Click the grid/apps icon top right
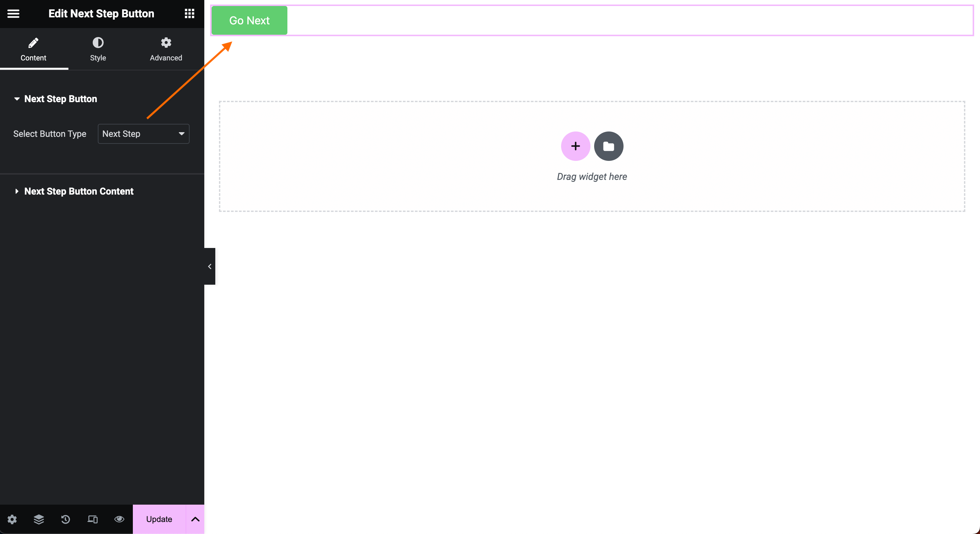Image resolution: width=980 pixels, height=534 pixels. pos(189,13)
